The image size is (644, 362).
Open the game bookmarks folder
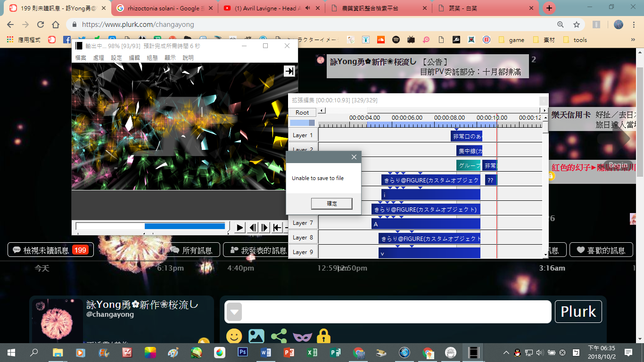pyautogui.click(x=511, y=40)
